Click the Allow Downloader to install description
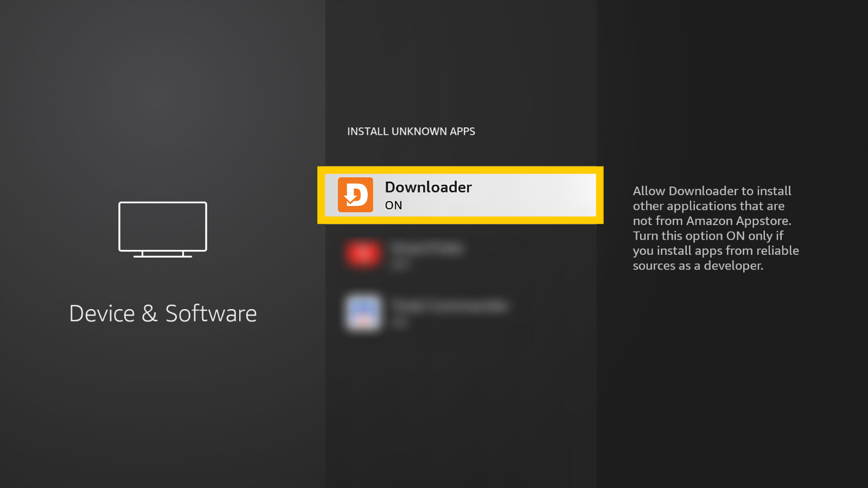This screenshot has width=868, height=488. (716, 228)
